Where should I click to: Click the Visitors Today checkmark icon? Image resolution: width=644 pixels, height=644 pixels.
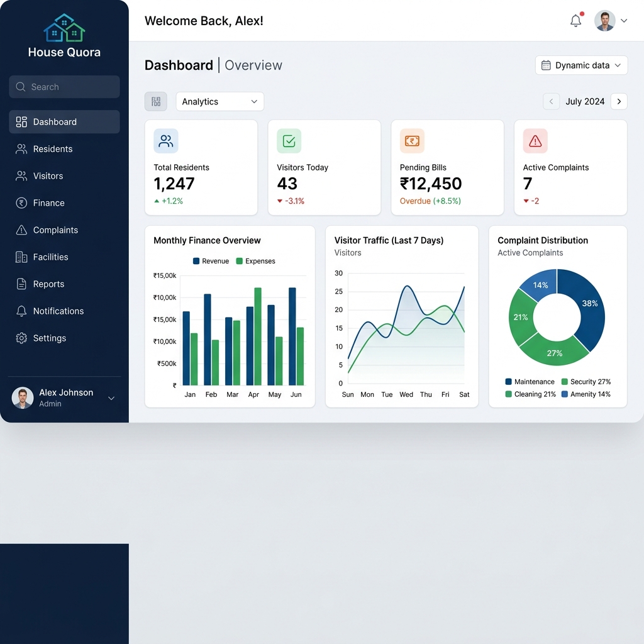pos(289,141)
